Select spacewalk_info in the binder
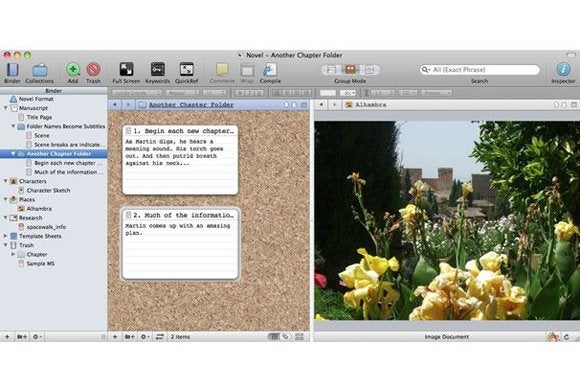 point(46,227)
